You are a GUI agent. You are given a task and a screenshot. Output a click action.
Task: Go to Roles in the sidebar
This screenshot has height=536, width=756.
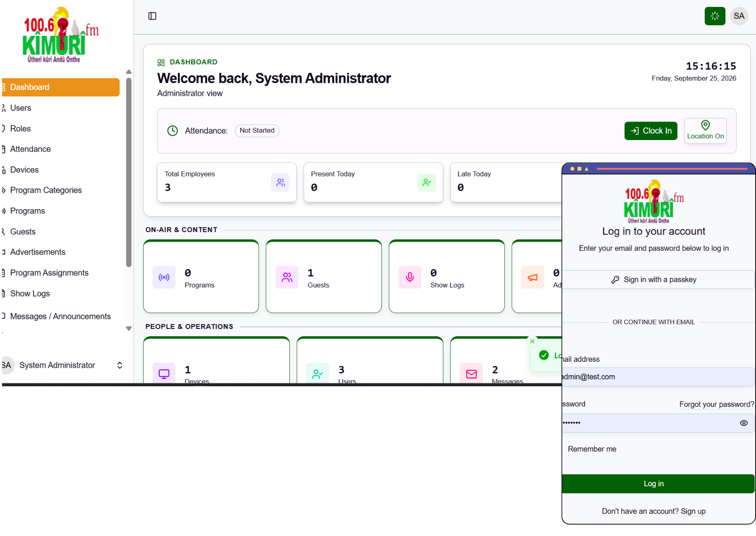tap(61, 129)
